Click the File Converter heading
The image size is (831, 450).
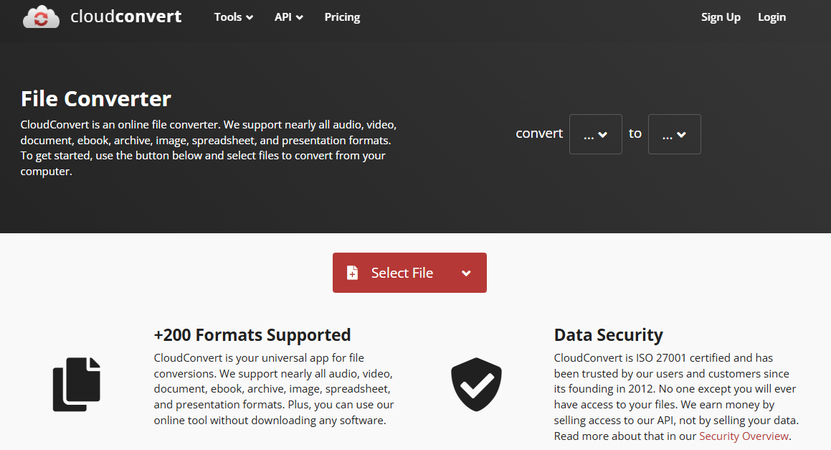pos(96,99)
